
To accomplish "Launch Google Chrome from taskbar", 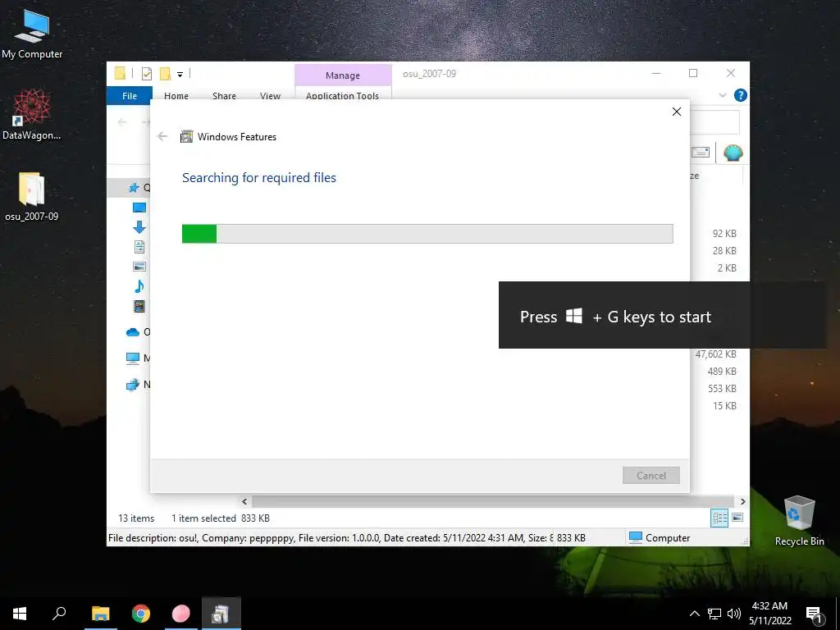I will (141, 614).
